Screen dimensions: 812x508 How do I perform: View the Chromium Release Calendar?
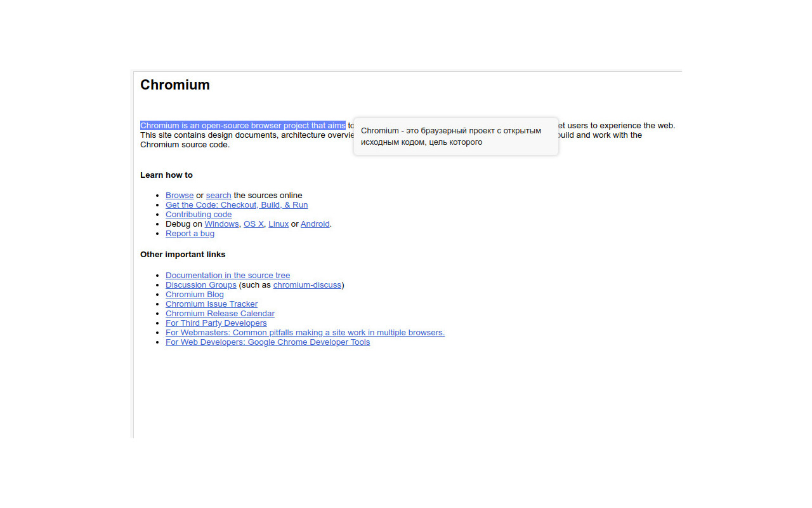point(220,314)
